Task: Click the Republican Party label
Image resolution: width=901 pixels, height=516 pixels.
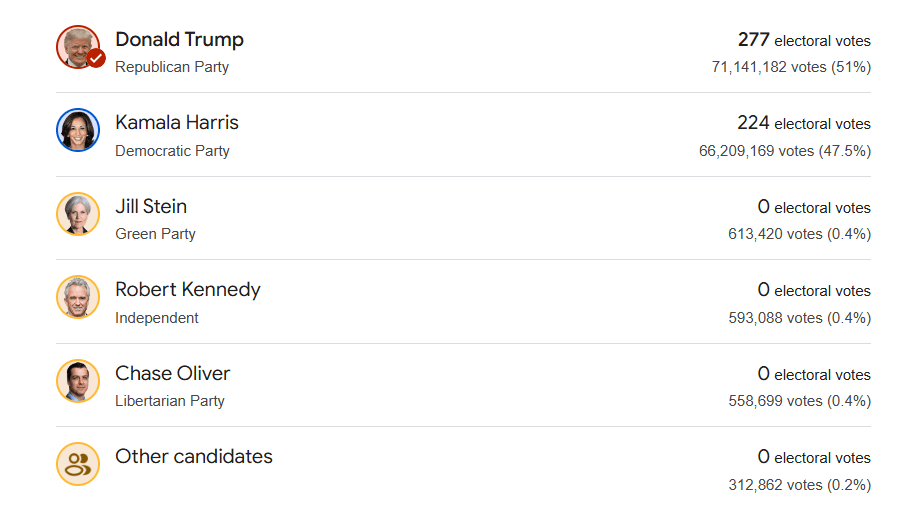Action: tap(172, 67)
